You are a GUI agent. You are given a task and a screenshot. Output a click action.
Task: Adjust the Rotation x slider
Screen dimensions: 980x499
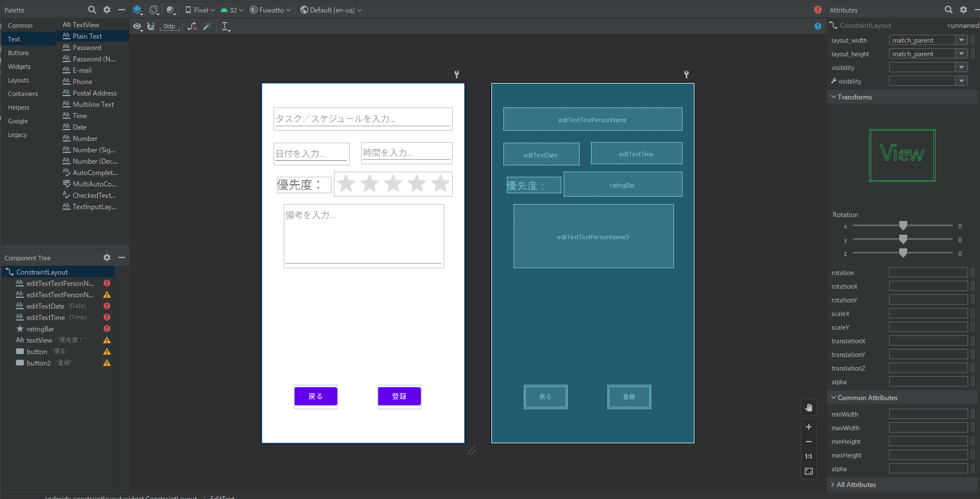coord(903,226)
